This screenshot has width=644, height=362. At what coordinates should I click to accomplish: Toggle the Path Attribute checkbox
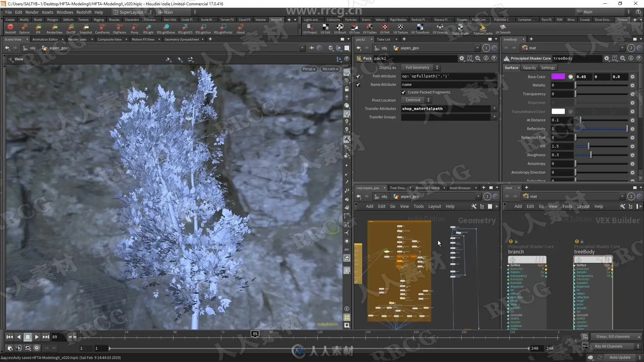click(x=358, y=76)
